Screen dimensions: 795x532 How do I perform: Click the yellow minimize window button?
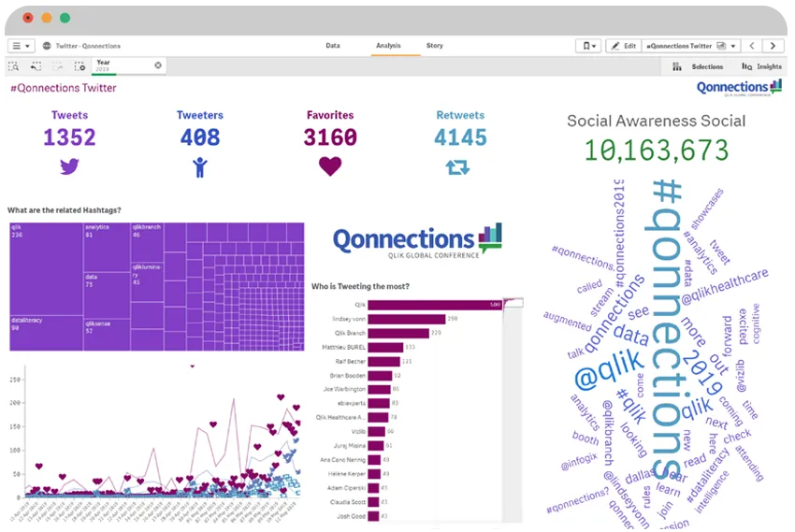(x=46, y=18)
